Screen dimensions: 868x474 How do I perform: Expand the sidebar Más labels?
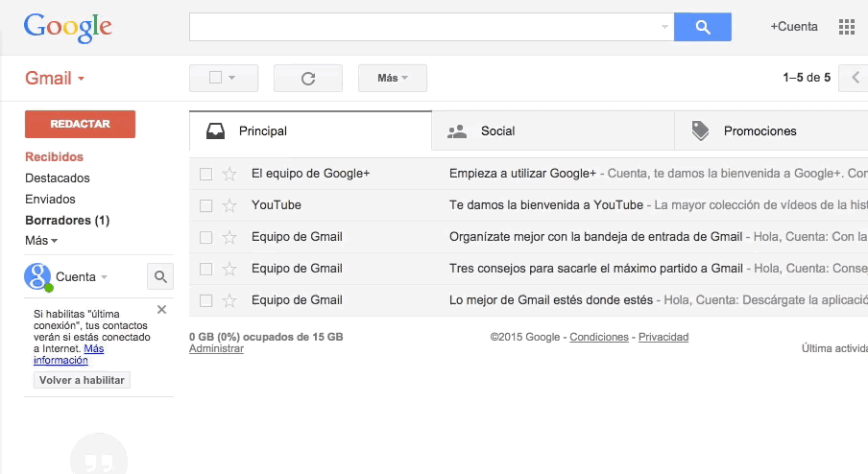(41, 241)
